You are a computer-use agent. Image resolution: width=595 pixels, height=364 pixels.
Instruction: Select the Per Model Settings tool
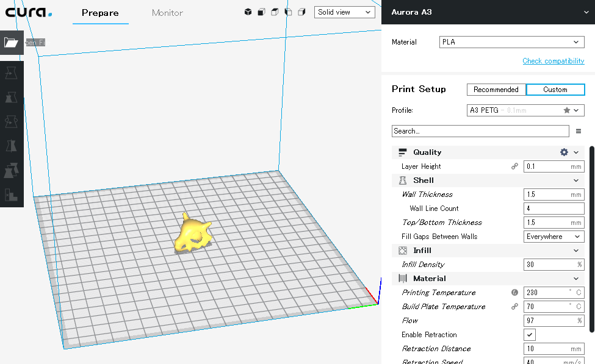tap(12, 171)
